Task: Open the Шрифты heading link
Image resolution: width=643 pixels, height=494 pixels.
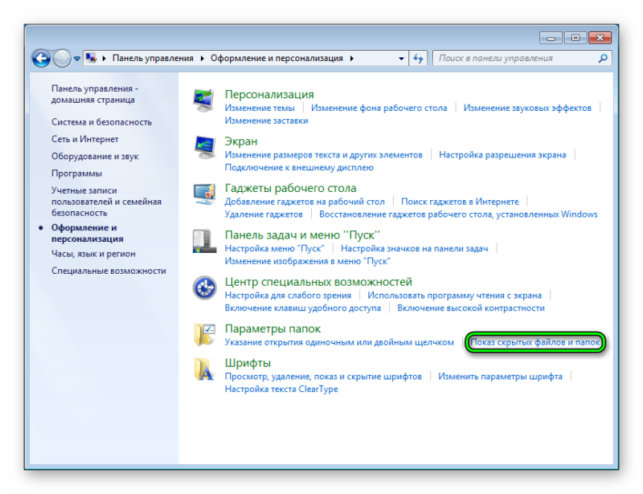Action: (x=248, y=363)
